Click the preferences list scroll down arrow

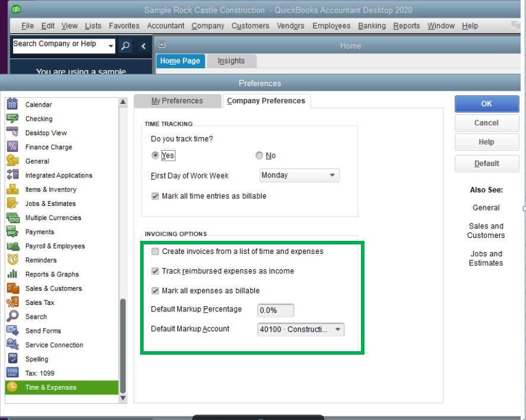click(x=123, y=398)
